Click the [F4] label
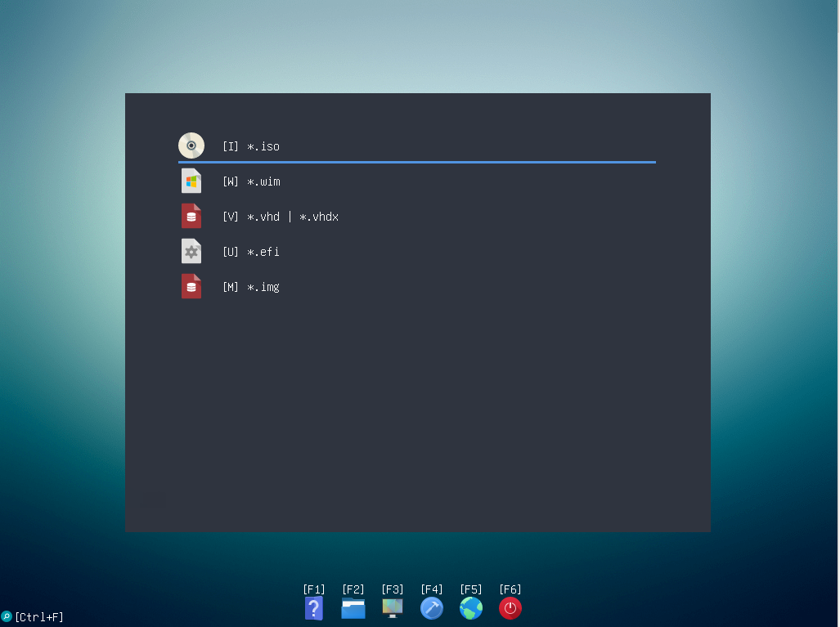 tap(432, 589)
